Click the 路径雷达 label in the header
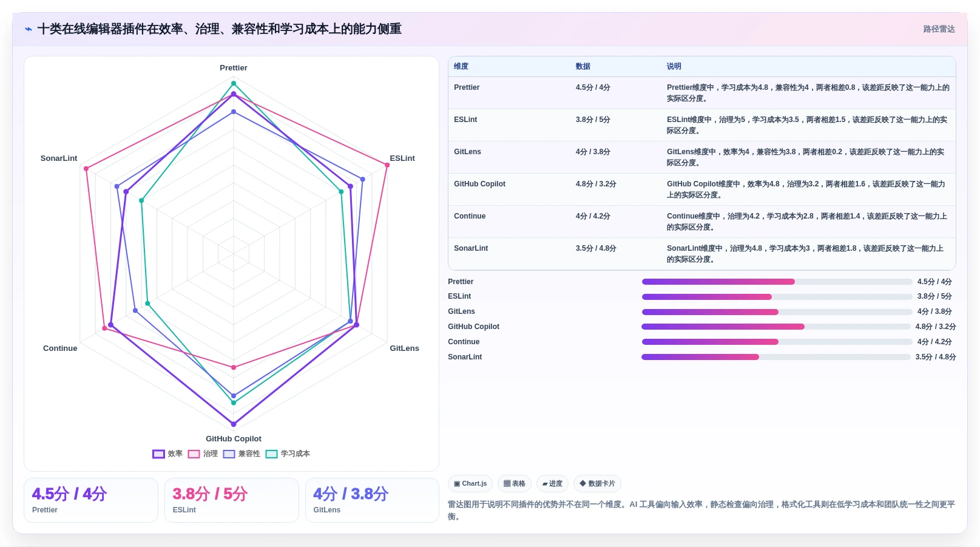 pos(939,29)
